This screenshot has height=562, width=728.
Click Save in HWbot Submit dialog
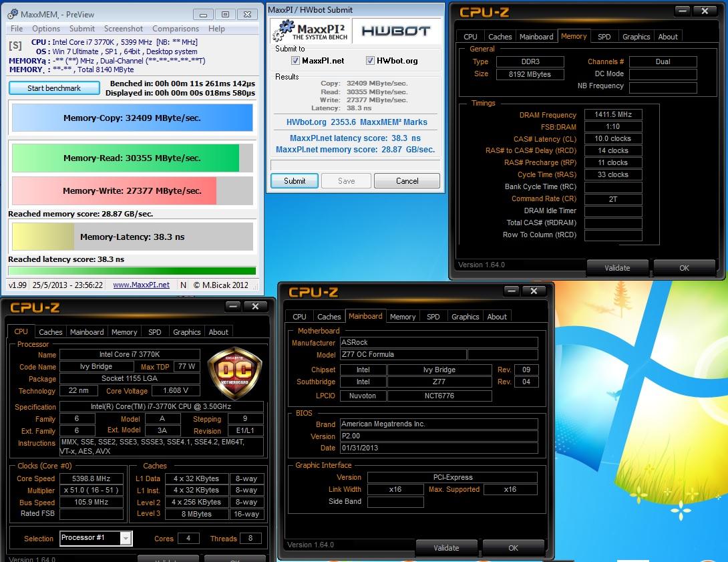click(346, 180)
